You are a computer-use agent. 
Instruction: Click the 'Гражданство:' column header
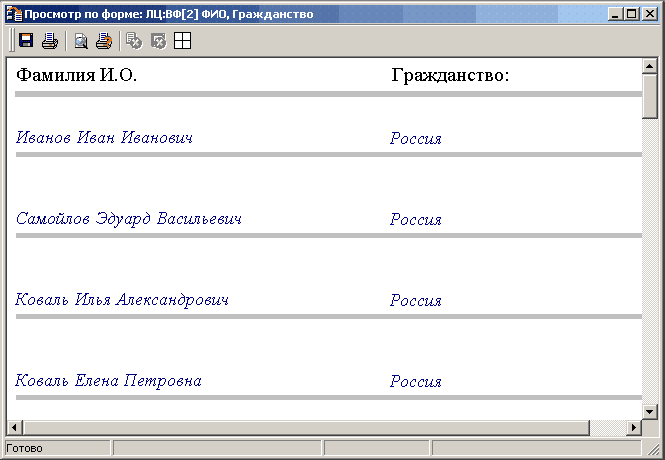click(x=450, y=75)
